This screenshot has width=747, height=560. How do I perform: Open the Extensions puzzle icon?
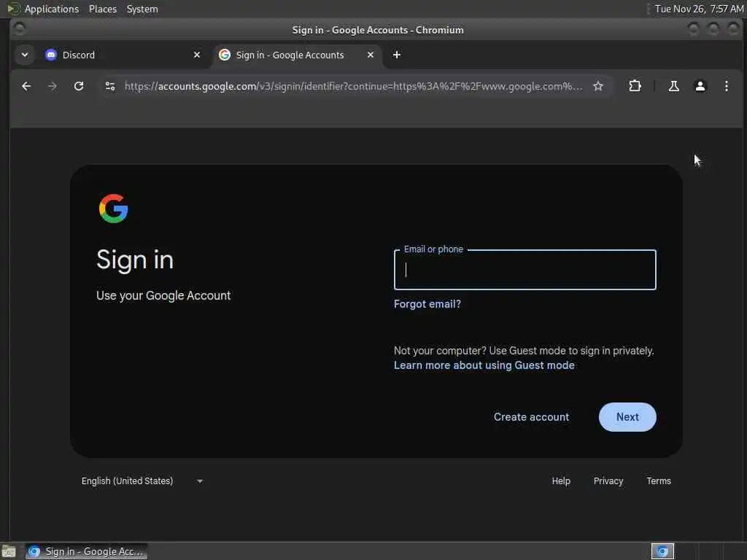pos(635,86)
